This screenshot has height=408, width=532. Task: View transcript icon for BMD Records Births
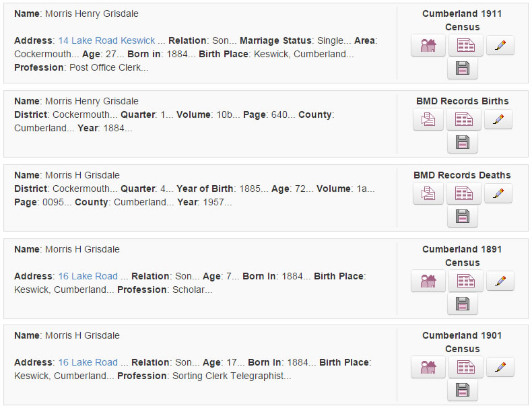point(464,119)
